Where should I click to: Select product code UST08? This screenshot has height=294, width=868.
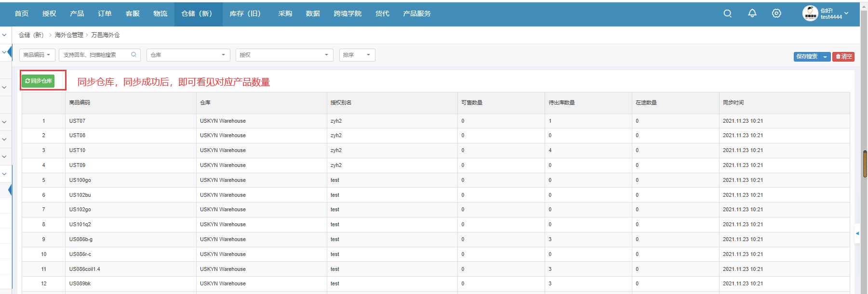[x=77, y=135]
